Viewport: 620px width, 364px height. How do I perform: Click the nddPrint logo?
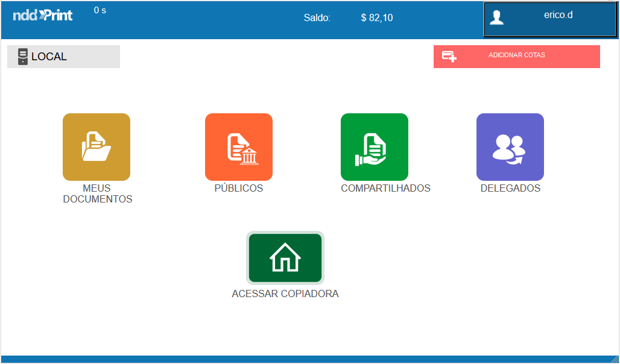pyautogui.click(x=43, y=16)
